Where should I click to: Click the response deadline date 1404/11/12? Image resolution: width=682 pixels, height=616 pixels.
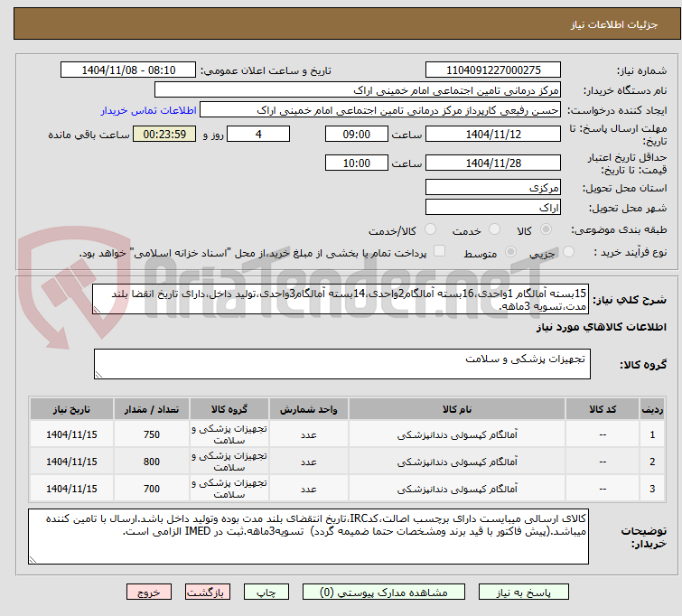click(493, 134)
